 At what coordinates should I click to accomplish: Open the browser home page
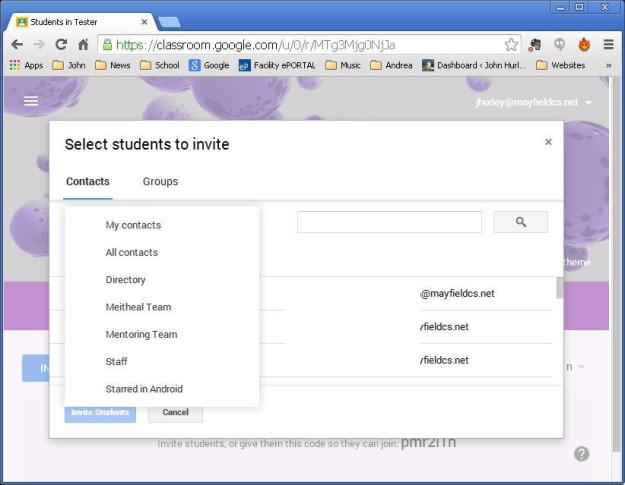click(x=83, y=44)
